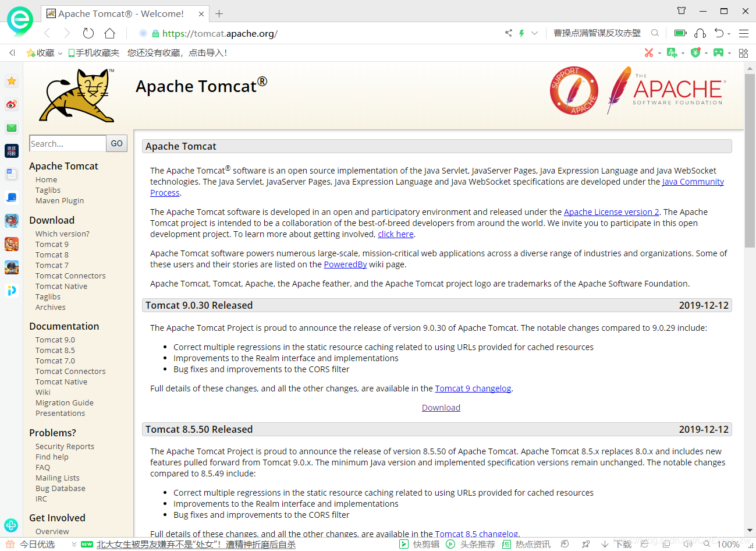Click the green secure padlock icon

click(x=155, y=34)
